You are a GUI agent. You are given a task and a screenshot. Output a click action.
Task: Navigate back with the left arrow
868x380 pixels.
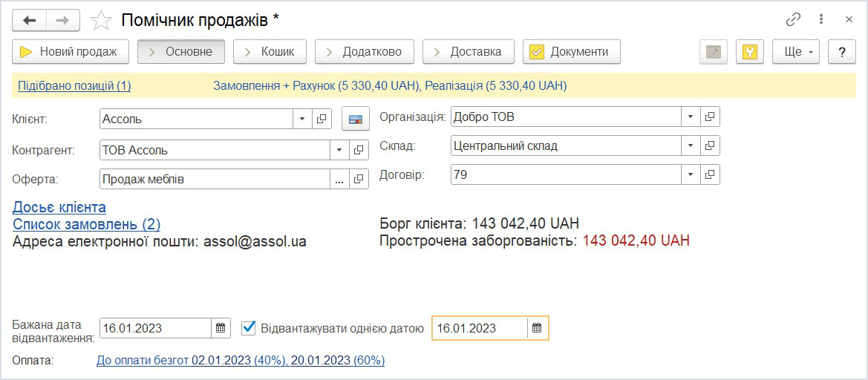tap(30, 20)
